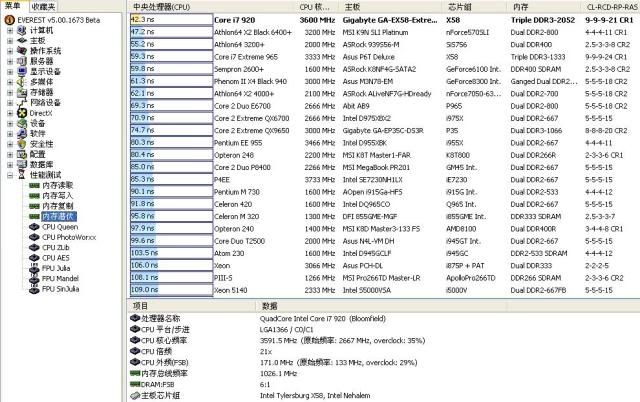The width and height of the screenshot is (640, 402).
Task: Select the FPU SinJulia benchmark icon
Action: [x=35, y=289]
